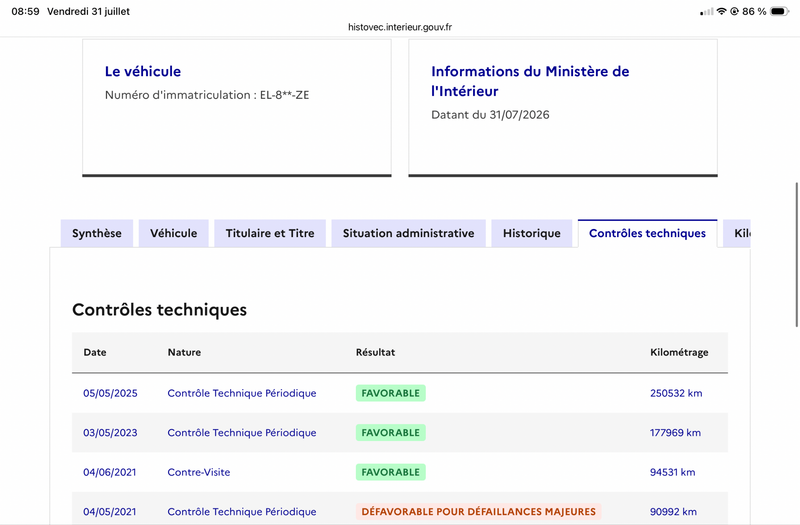Click the Contre-Visite entry

coord(198,472)
